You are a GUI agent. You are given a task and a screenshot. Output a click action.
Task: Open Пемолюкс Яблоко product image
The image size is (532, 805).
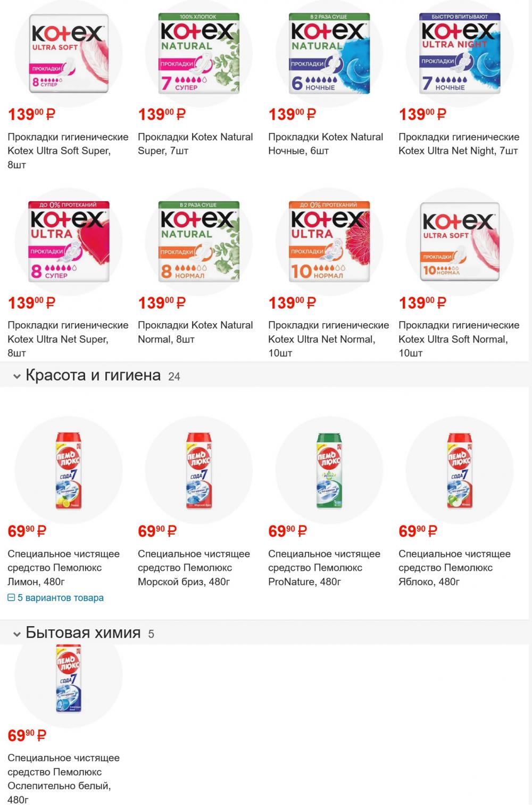click(460, 471)
